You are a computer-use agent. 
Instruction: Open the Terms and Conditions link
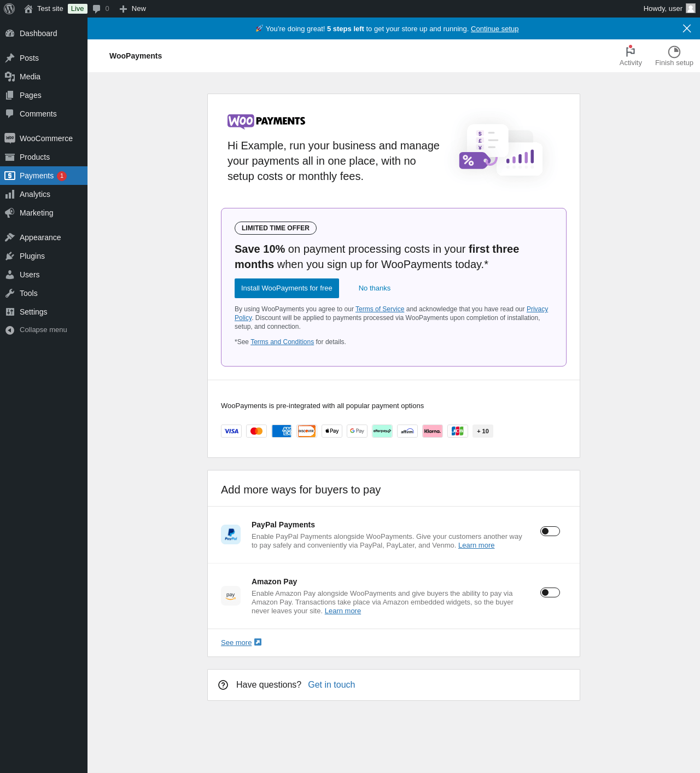[x=282, y=342]
